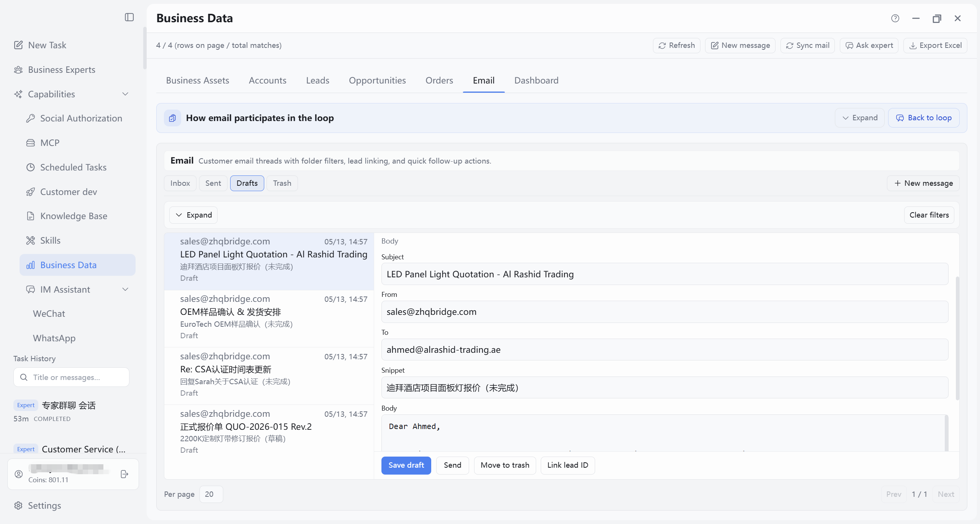Click Link lead ID button
The height and width of the screenshot is (524, 980).
568,465
